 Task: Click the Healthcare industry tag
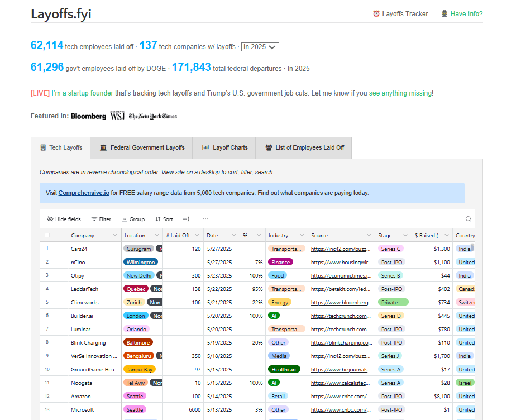(x=284, y=370)
